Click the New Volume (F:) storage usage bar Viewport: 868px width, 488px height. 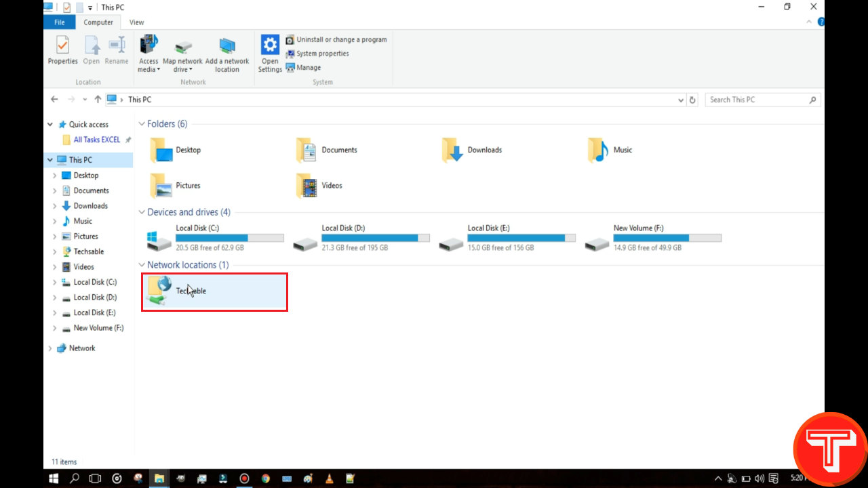click(x=667, y=238)
